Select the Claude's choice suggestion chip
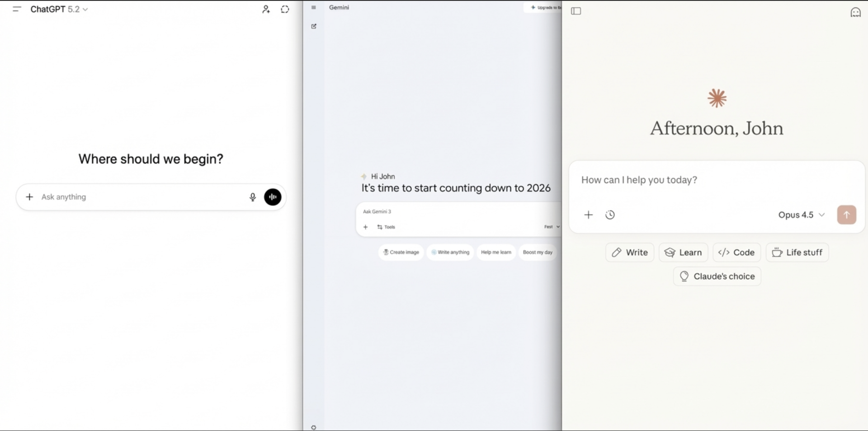 coord(717,276)
